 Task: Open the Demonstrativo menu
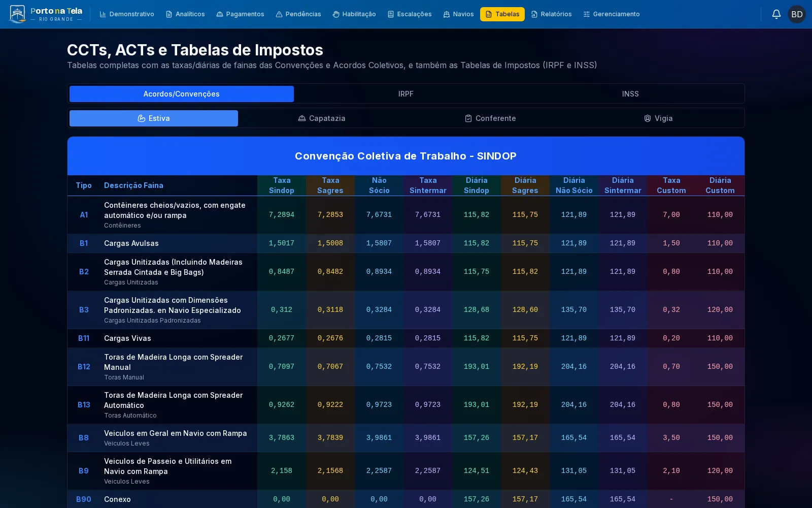click(x=127, y=14)
